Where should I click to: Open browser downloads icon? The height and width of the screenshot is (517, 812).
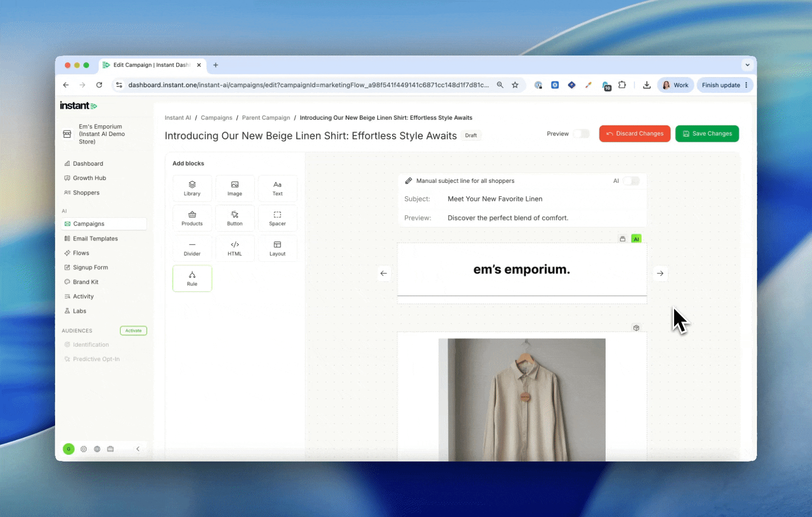[647, 85]
